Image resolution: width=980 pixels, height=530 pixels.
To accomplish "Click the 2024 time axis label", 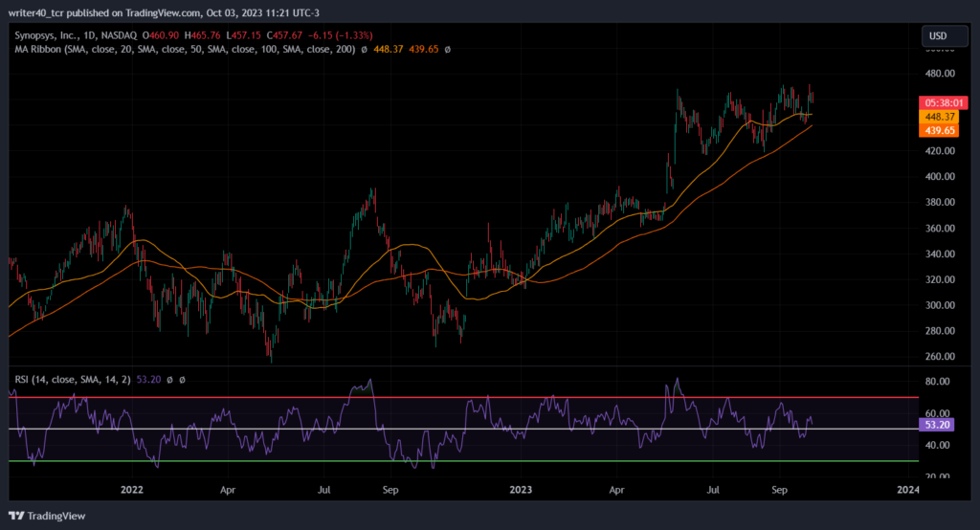I will click(x=907, y=490).
